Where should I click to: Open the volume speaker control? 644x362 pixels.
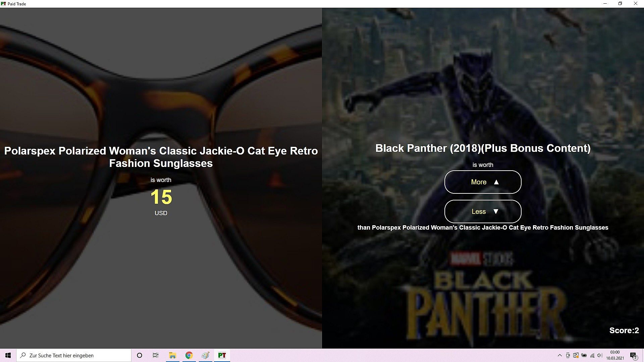coord(600,355)
